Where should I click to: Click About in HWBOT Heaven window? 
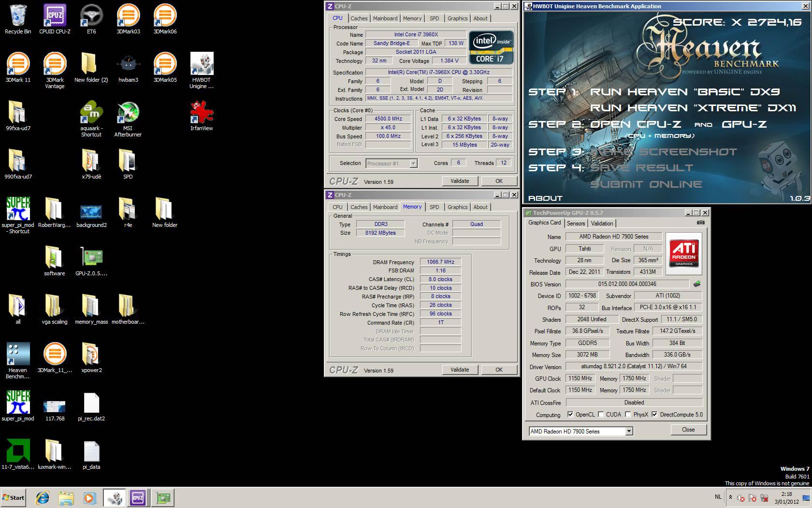click(545, 198)
